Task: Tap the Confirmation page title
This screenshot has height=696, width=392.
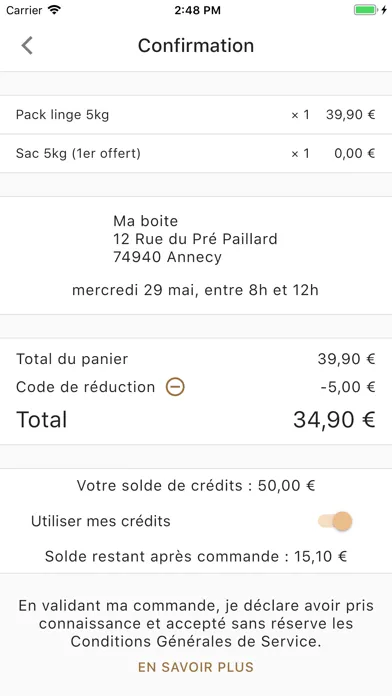Action: tap(196, 46)
